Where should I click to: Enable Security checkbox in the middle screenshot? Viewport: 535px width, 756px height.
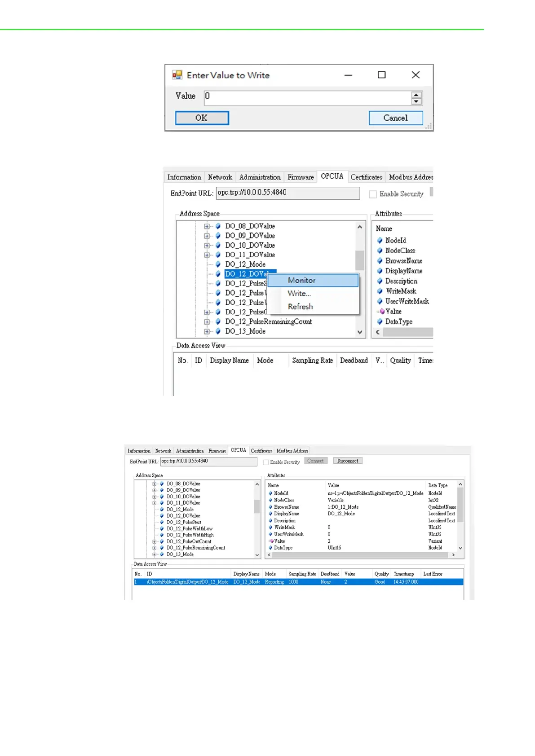373,194
